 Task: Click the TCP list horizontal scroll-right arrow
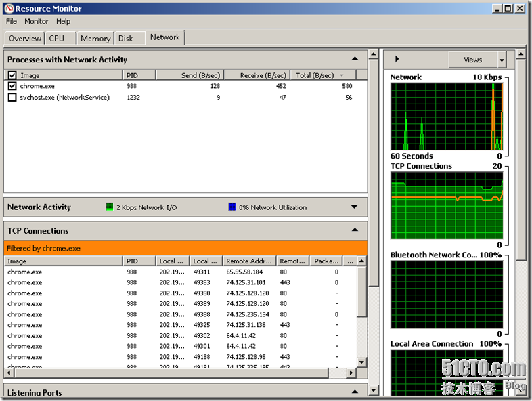[351, 373]
